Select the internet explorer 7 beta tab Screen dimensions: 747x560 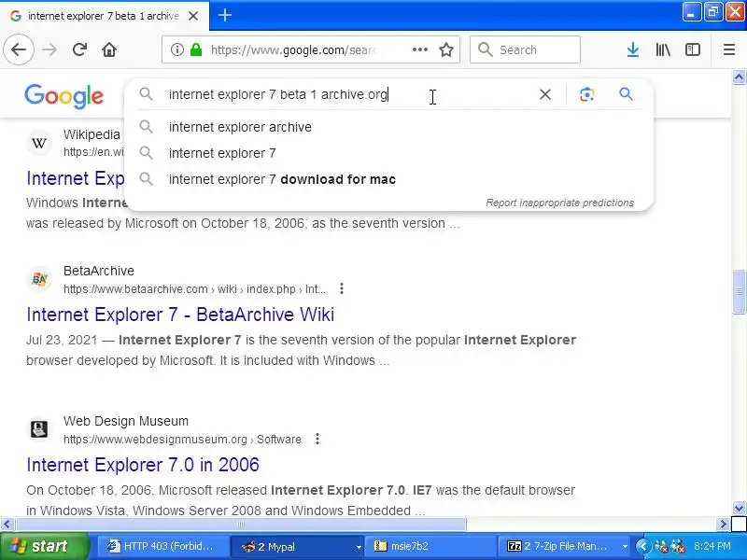pos(104,16)
